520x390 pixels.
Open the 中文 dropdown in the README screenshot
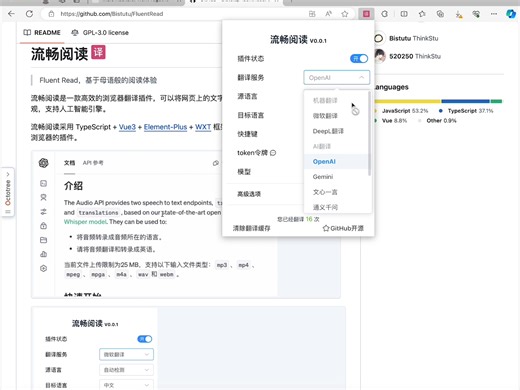(x=126, y=385)
